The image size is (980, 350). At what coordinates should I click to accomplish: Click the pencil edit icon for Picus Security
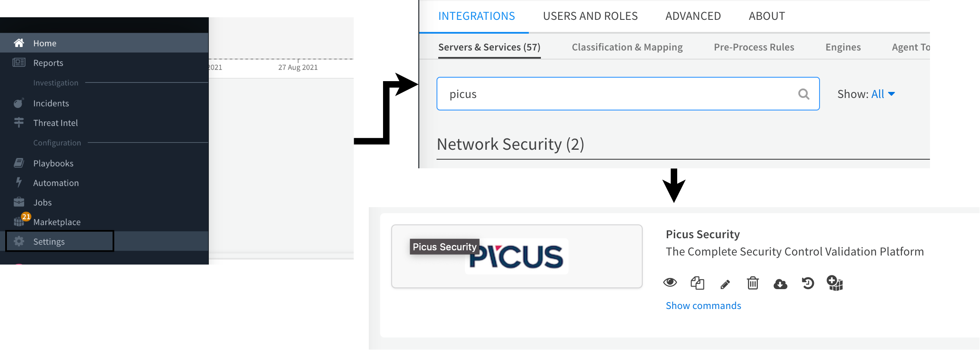(x=725, y=284)
